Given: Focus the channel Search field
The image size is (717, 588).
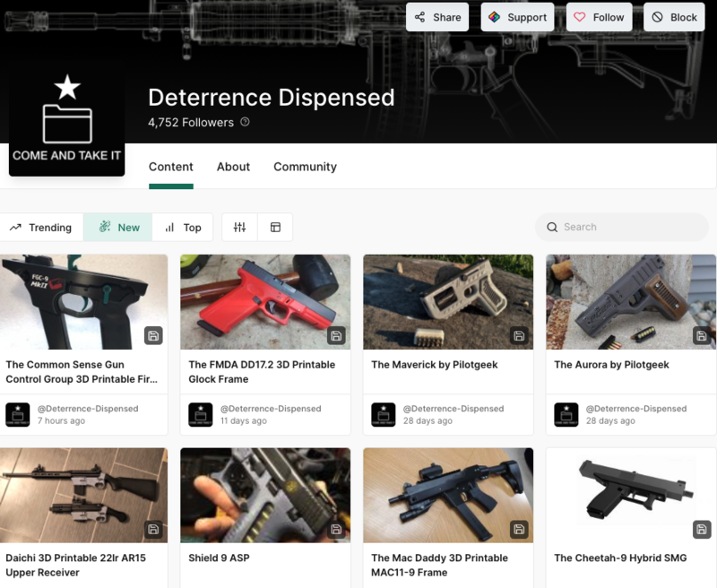Looking at the screenshot, I should [x=627, y=227].
